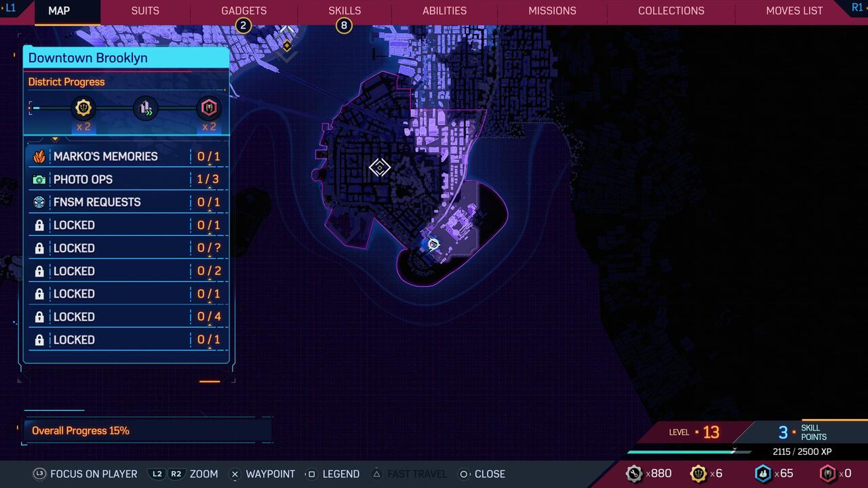Click the Marko's Memories flame icon

click(x=39, y=157)
